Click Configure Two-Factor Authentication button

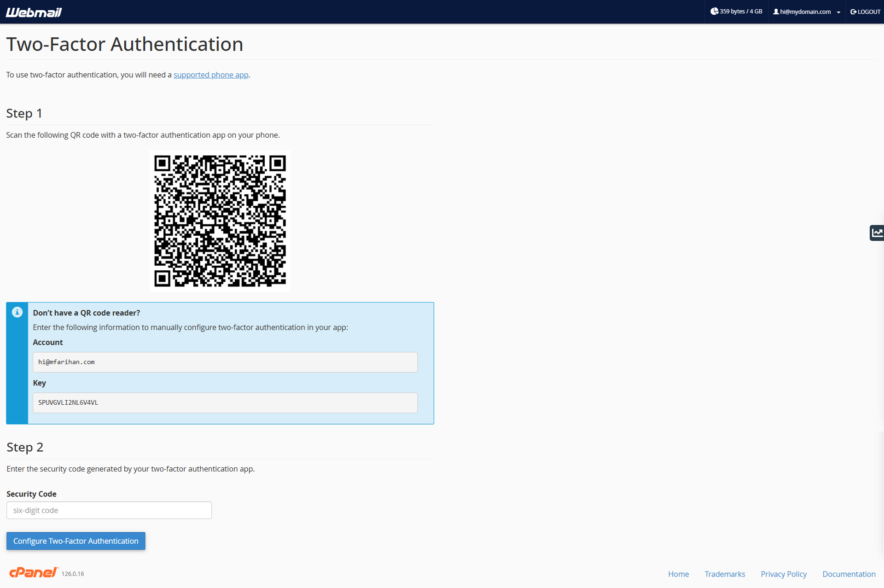point(76,541)
